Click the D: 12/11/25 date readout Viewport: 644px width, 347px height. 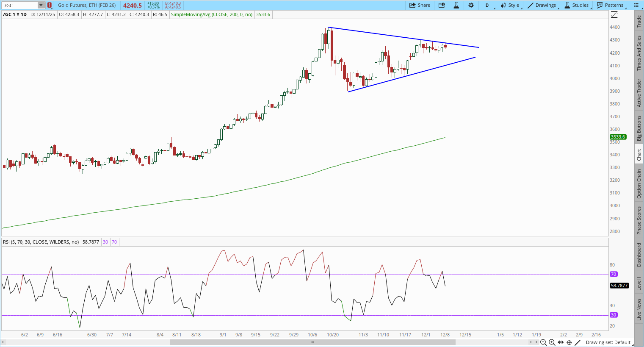click(43, 14)
